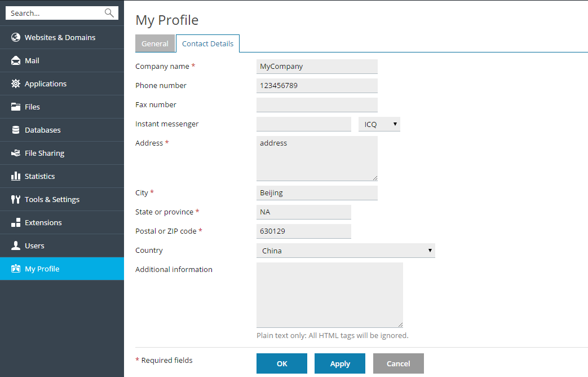Screen dimensions: 588x377
Task: Click the search magnifier icon
Action: coord(109,12)
